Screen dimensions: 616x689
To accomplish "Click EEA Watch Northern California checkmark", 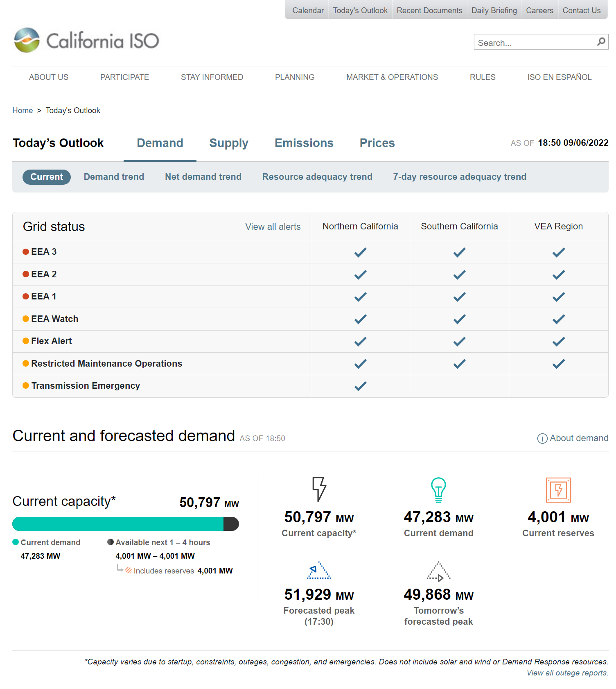I will point(360,319).
